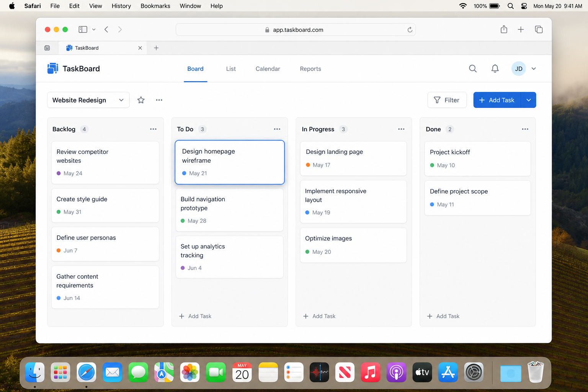588x392 pixels.
Task: Go forward in Safari
Action: pos(120,29)
